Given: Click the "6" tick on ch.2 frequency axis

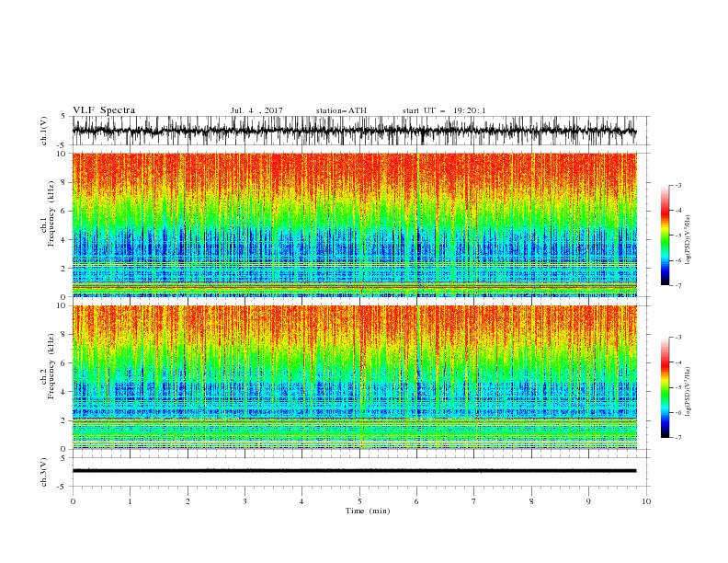Looking at the screenshot, I should pyautogui.click(x=63, y=363).
